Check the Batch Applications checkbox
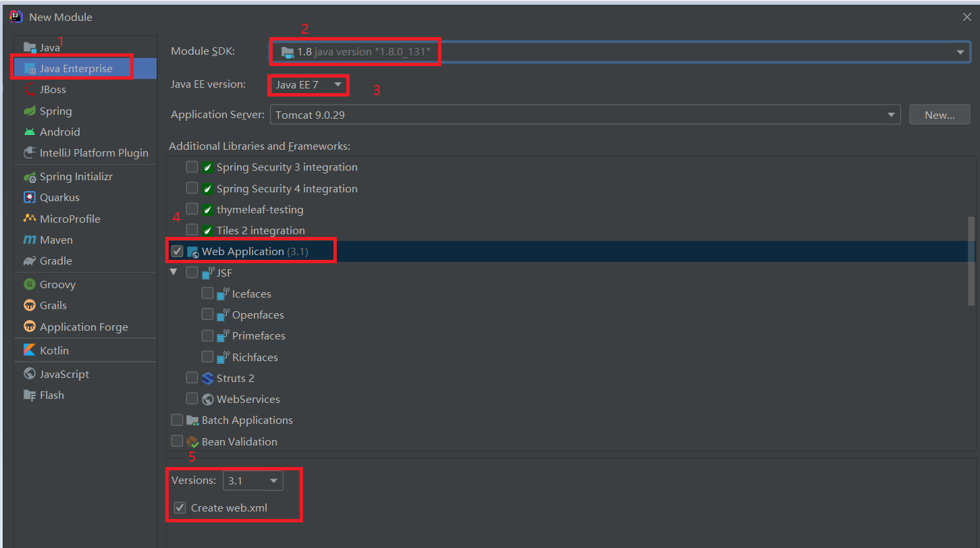 pyautogui.click(x=178, y=420)
